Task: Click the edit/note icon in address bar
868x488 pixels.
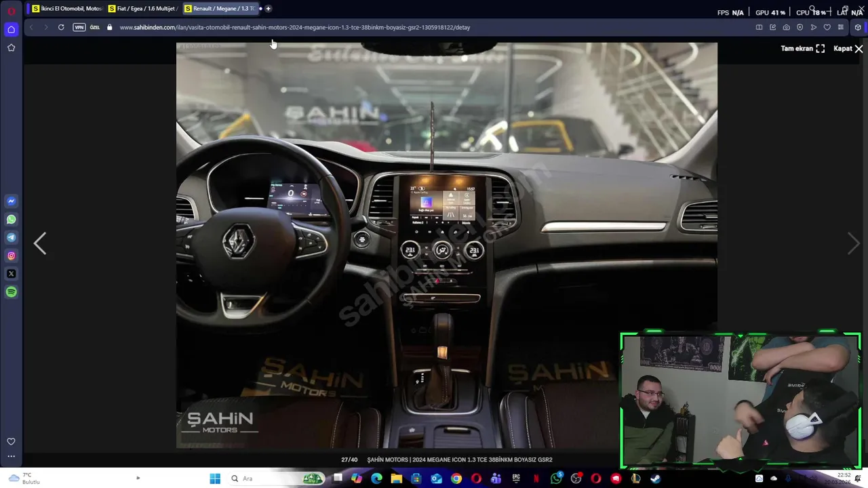Action: (772, 27)
